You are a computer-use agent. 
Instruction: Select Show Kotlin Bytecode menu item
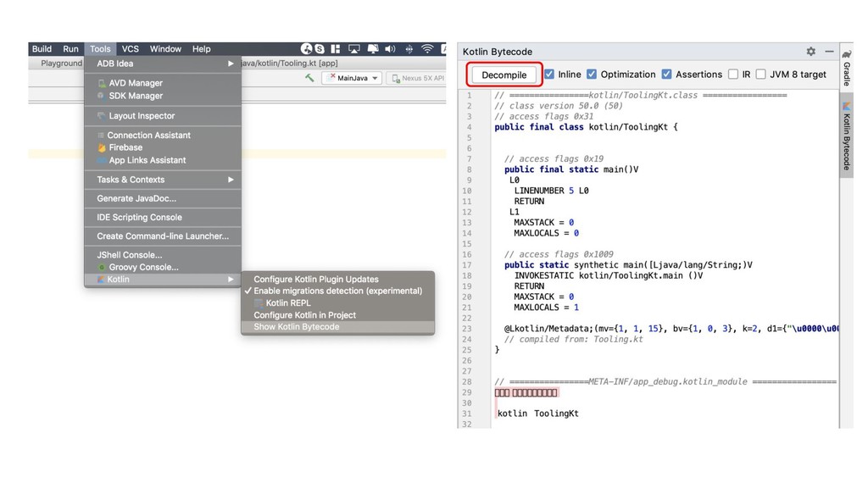[x=297, y=327]
